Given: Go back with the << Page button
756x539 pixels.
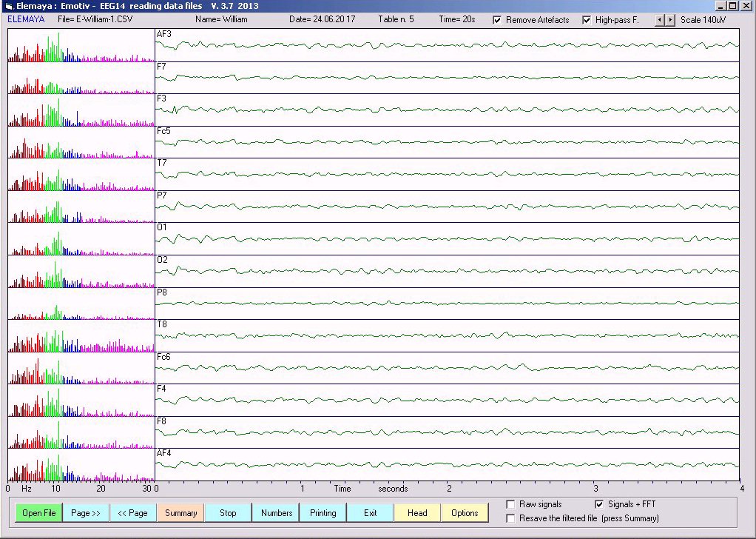Looking at the screenshot, I should pos(133,512).
